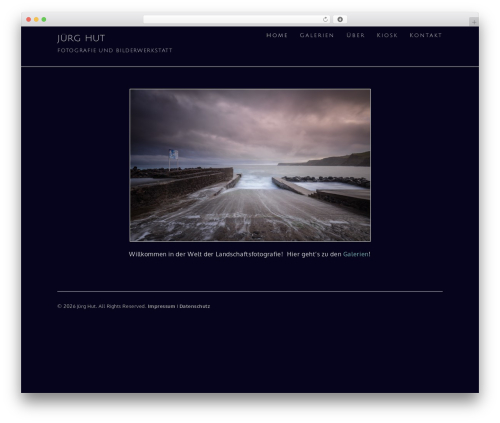The image size is (500, 423).
Task: Open a new tab with plus button
Action: (x=474, y=22)
